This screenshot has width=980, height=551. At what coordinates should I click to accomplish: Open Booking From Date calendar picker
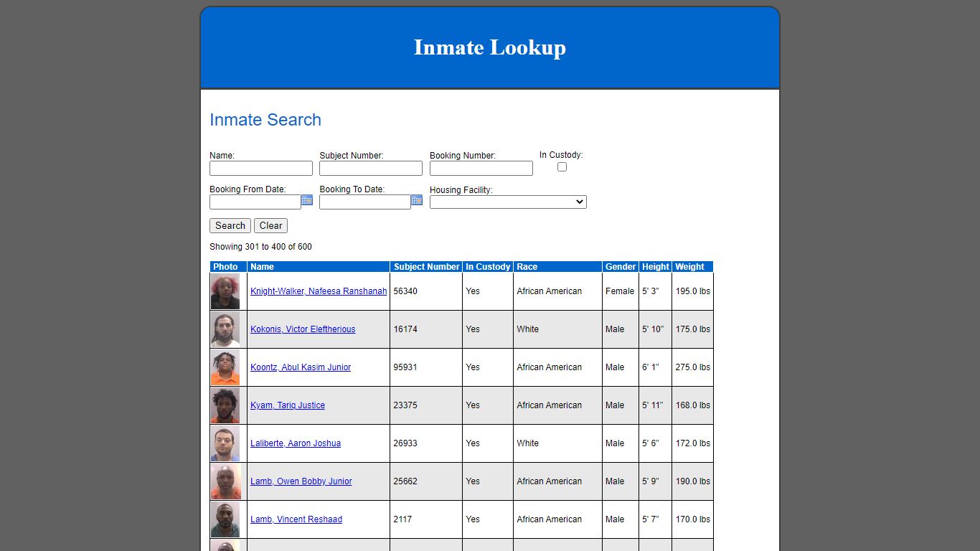pyautogui.click(x=307, y=200)
